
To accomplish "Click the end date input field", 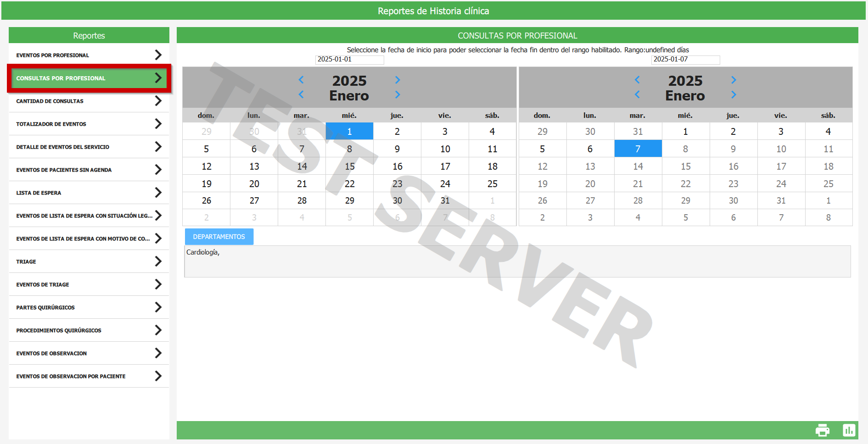I will click(x=685, y=60).
